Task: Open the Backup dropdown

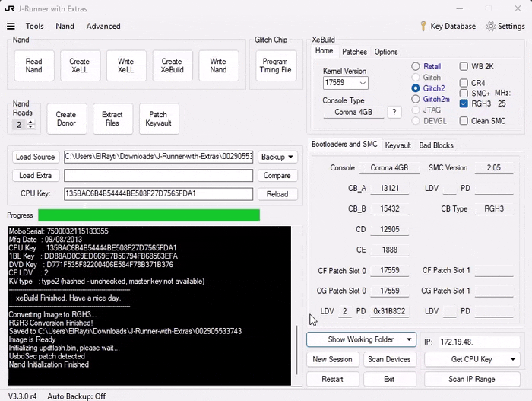Action: coord(277,157)
